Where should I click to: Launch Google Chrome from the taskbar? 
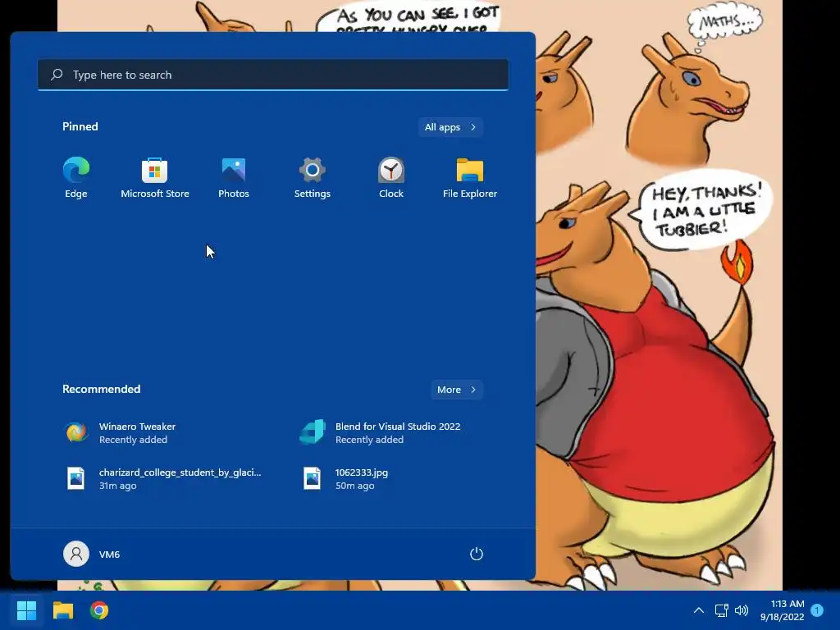coord(99,610)
